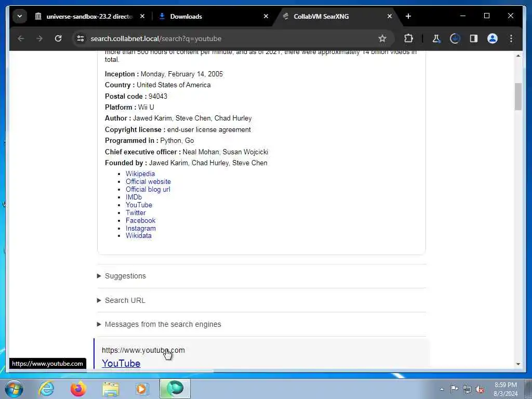Launch Internet Explorer from taskbar
The height and width of the screenshot is (399, 532).
46,389
